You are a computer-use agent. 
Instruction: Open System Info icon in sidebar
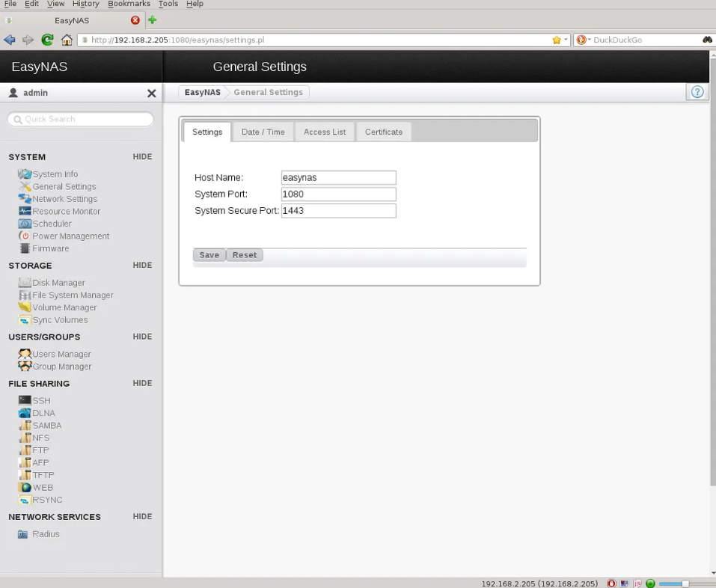25,174
